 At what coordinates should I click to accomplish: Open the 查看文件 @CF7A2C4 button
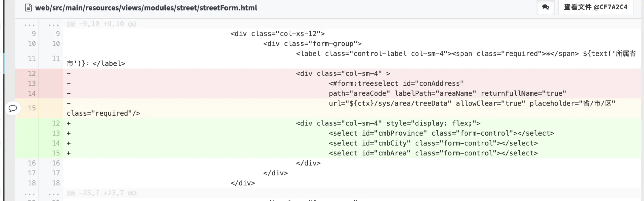tap(596, 7)
